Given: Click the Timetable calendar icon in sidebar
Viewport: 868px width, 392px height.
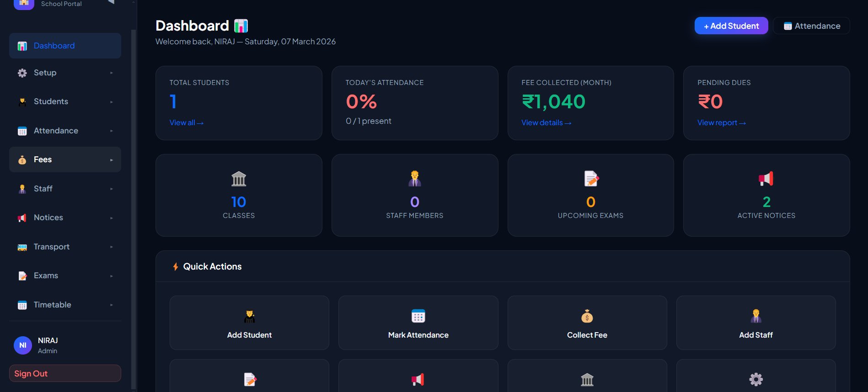Looking at the screenshot, I should (22, 305).
